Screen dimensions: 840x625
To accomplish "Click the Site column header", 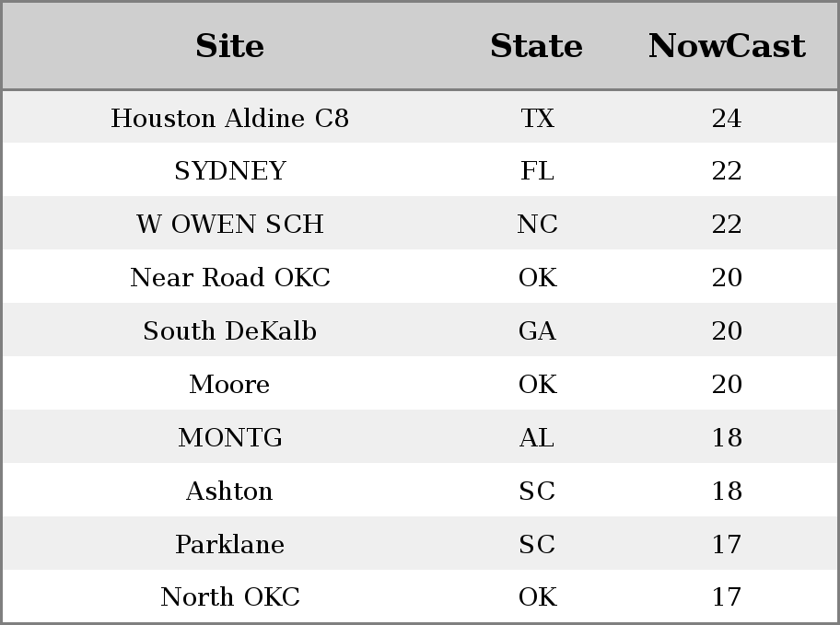I will 230,46.
